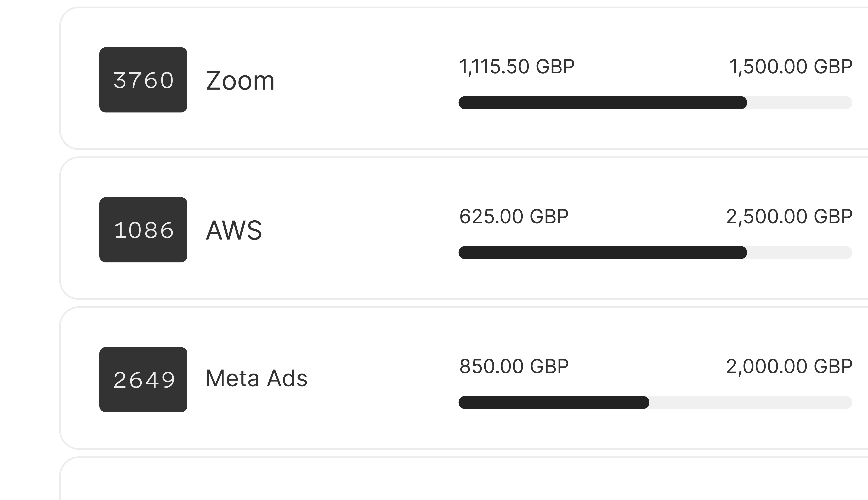Click AWS's spent amount 625.00 GBP
The image size is (868, 500).
pos(514,216)
